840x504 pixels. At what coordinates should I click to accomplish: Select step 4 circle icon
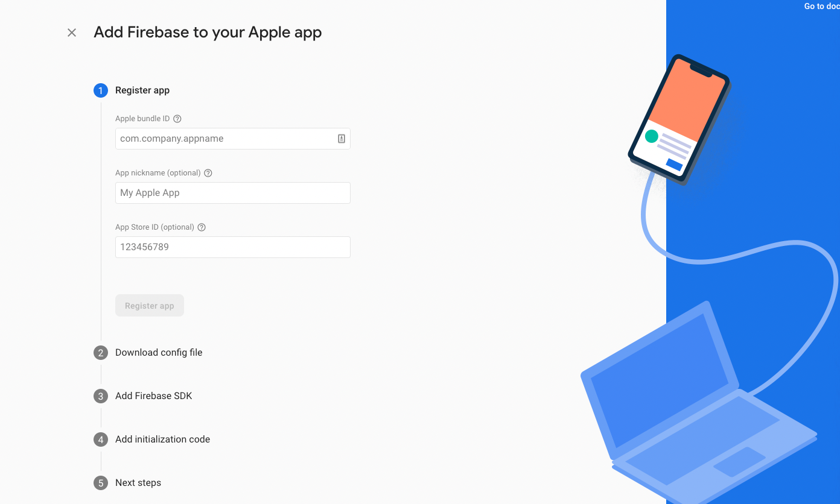[x=101, y=439]
